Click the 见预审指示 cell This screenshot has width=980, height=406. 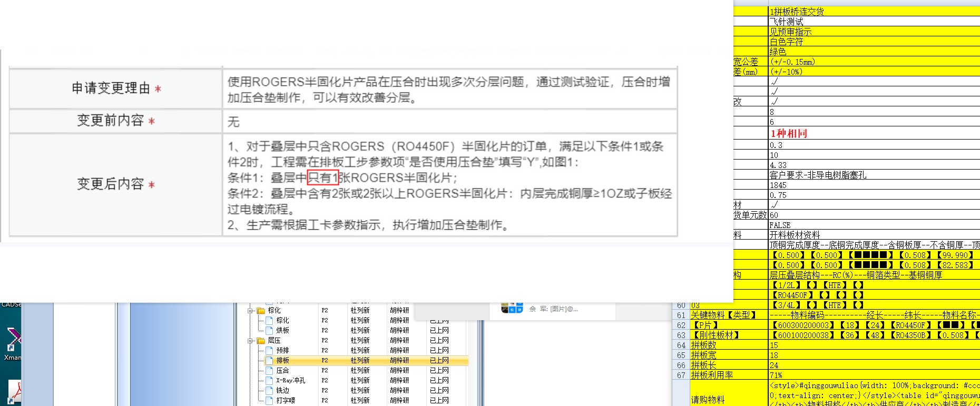(874, 32)
